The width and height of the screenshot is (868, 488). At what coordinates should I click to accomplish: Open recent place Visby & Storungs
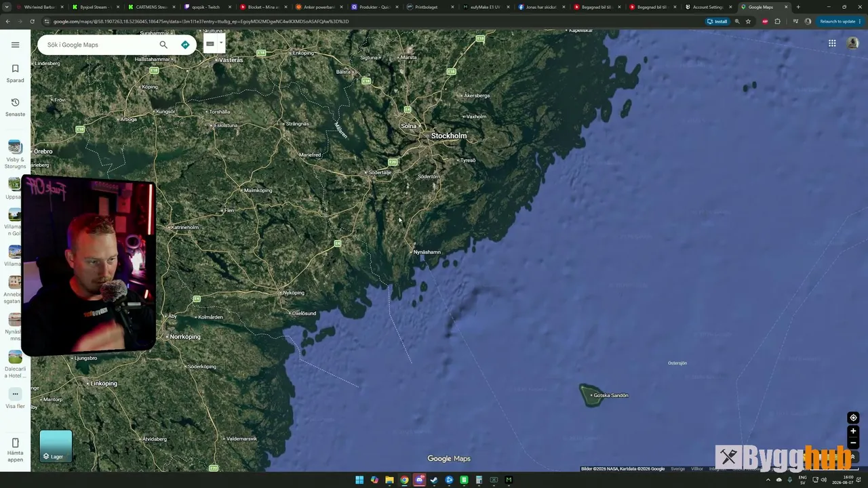click(15, 155)
